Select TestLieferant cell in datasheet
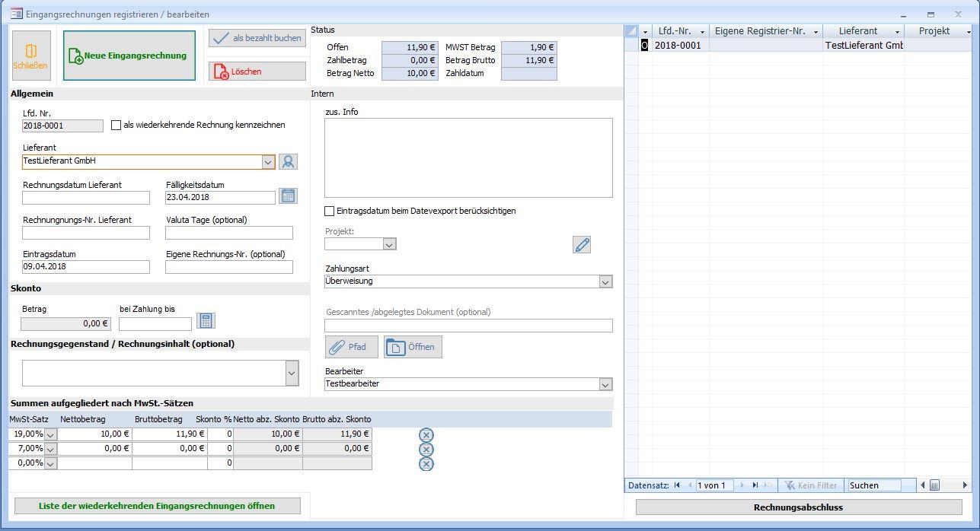This screenshot has height=531, width=980. [863, 46]
